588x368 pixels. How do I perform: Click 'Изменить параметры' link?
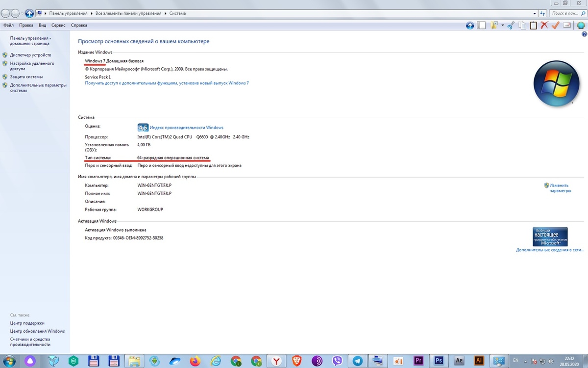(x=560, y=188)
